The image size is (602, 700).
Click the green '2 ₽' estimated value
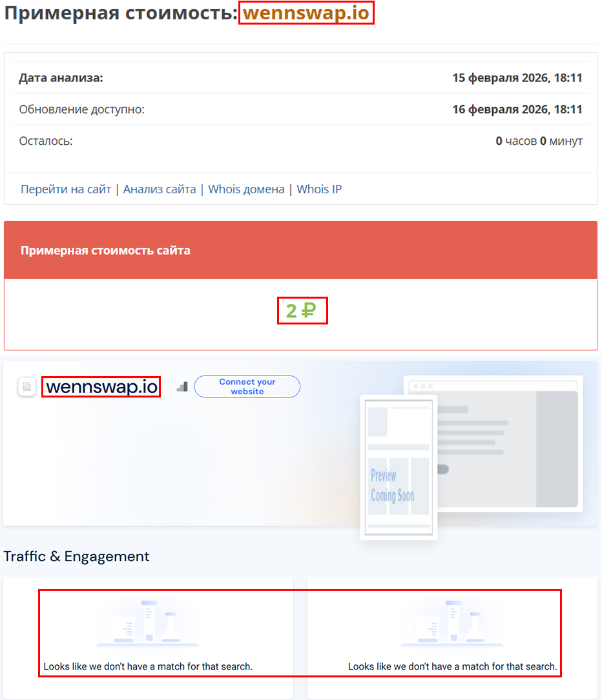click(x=302, y=311)
